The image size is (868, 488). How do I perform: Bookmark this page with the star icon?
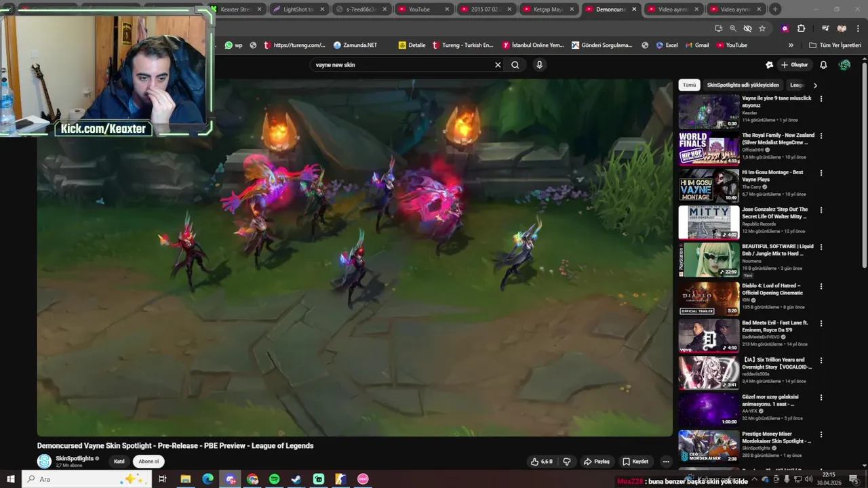coord(762,28)
